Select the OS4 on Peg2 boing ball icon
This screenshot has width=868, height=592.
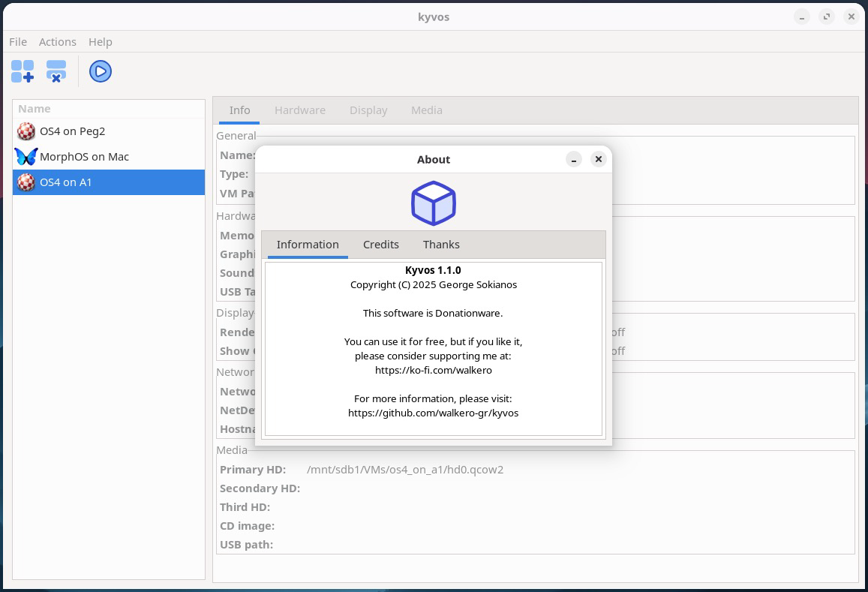pos(26,131)
